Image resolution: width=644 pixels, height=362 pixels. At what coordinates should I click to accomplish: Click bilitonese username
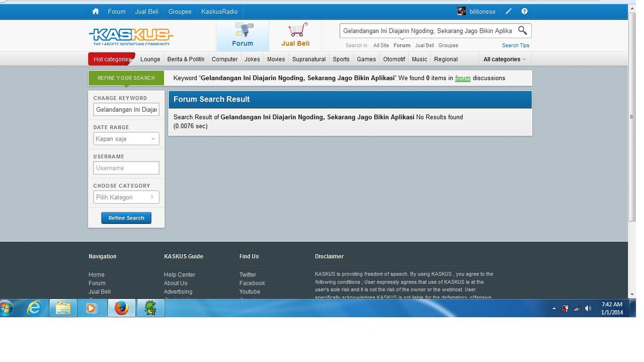tap(482, 11)
